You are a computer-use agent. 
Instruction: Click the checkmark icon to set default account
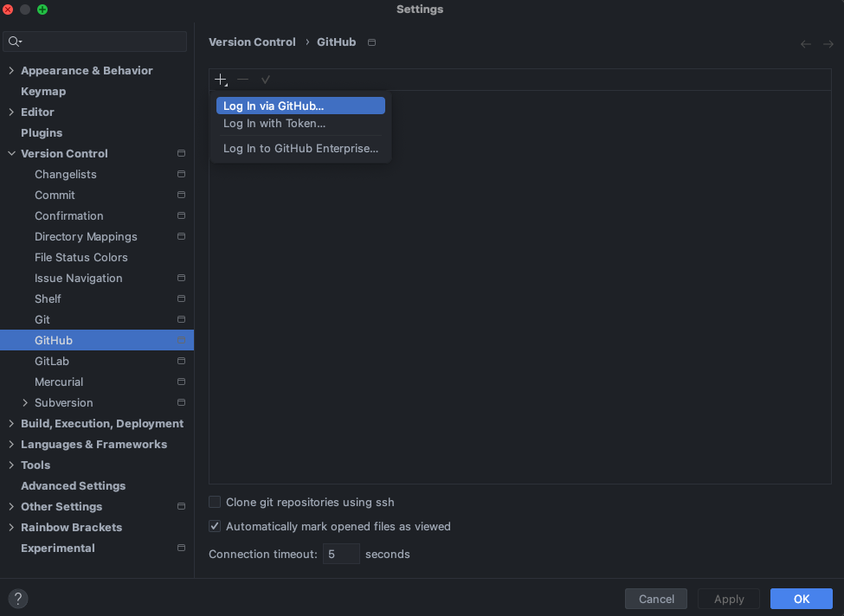[x=266, y=80]
